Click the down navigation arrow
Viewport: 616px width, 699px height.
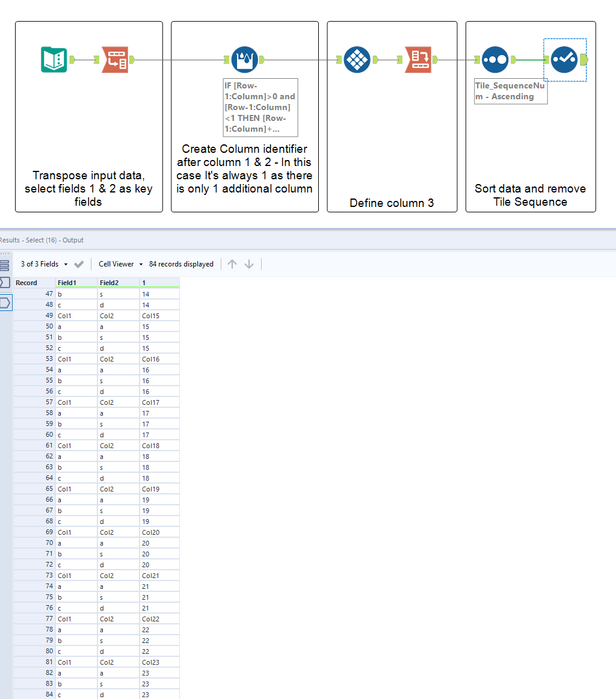coord(249,263)
